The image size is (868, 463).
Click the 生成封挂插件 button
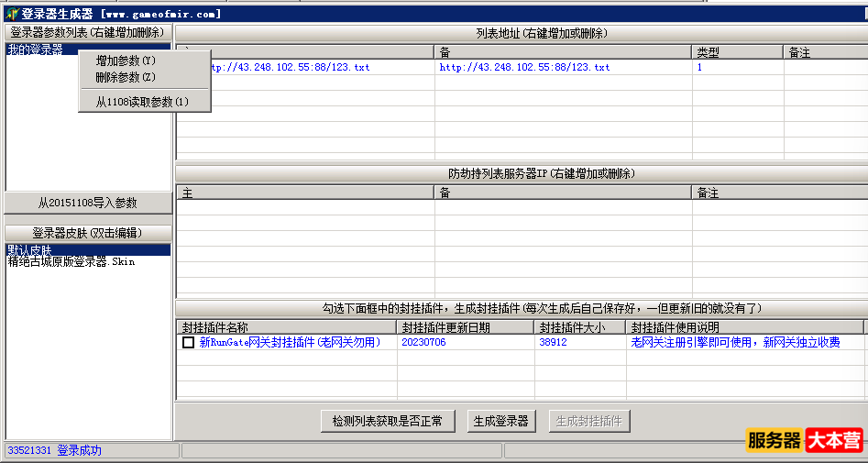coord(589,421)
